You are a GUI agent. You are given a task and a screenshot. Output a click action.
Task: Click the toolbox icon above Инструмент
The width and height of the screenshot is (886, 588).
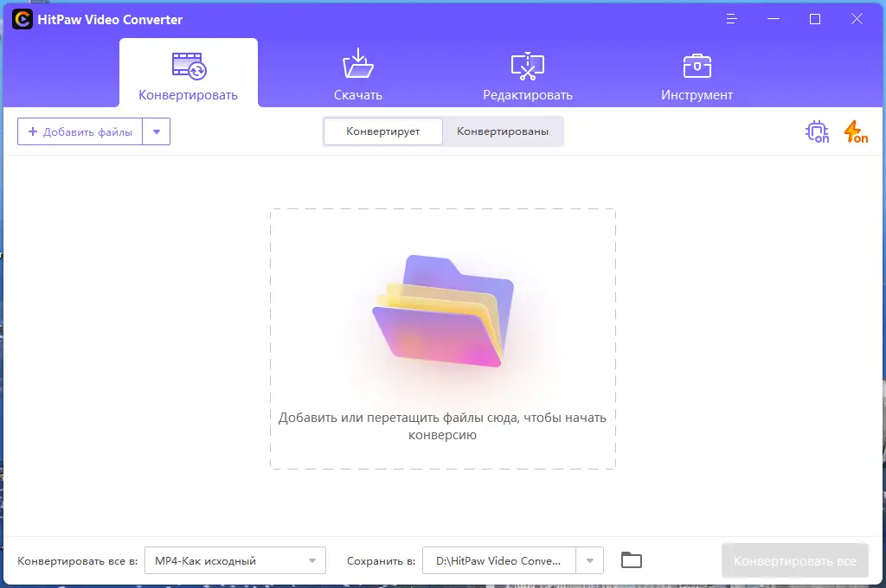(697, 65)
